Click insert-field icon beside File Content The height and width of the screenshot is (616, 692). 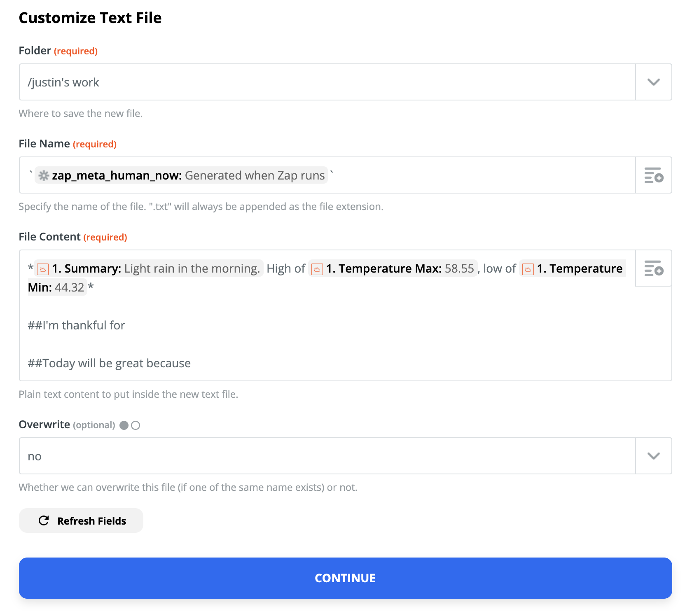click(654, 268)
